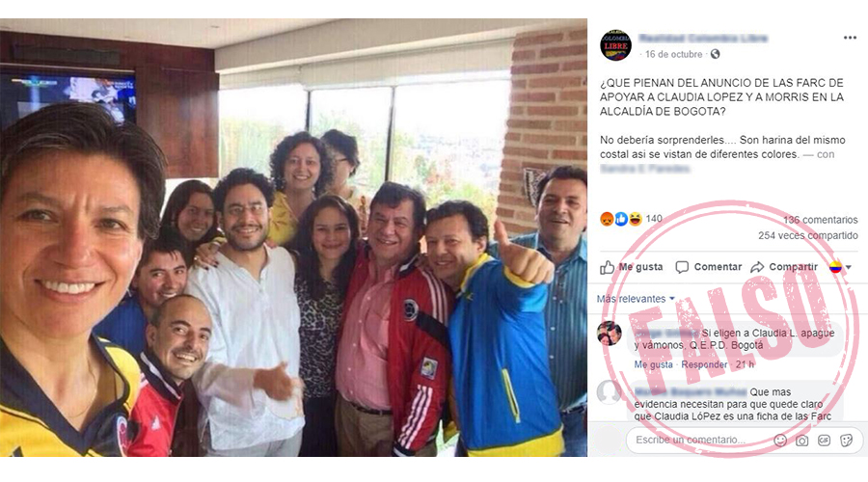
Task: Open the 254 veces compartido link
Action: [808, 236]
